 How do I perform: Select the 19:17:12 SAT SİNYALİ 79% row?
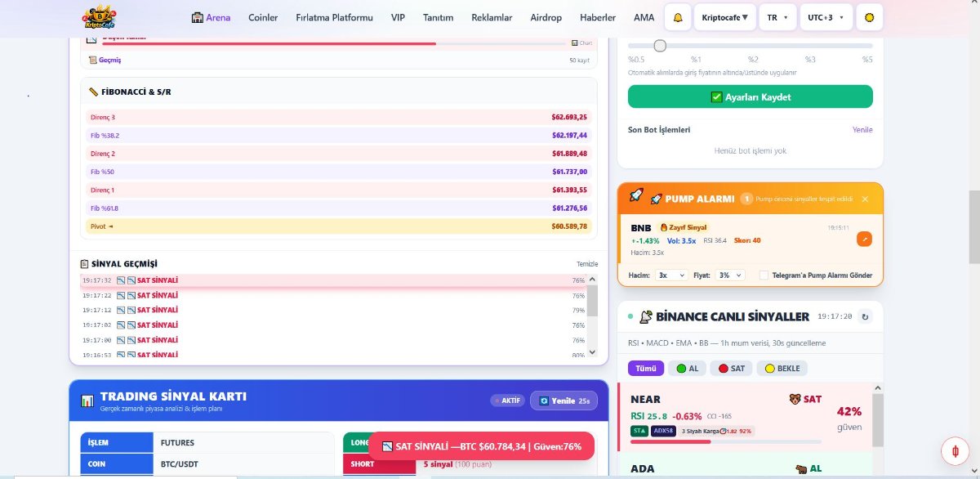pyautogui.click(x=333, y=311)
